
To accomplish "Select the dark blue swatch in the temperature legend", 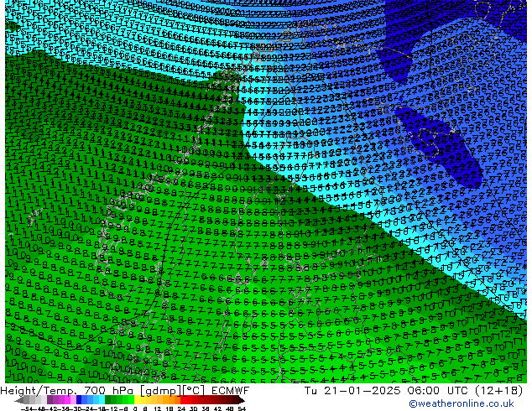I will click(x=79, y=400).
